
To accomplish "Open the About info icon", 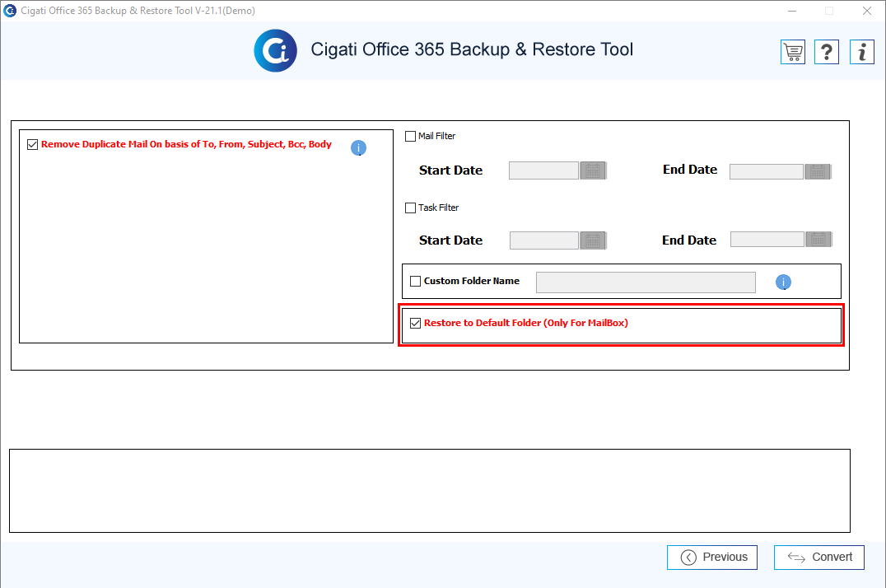I will (861, 52).
